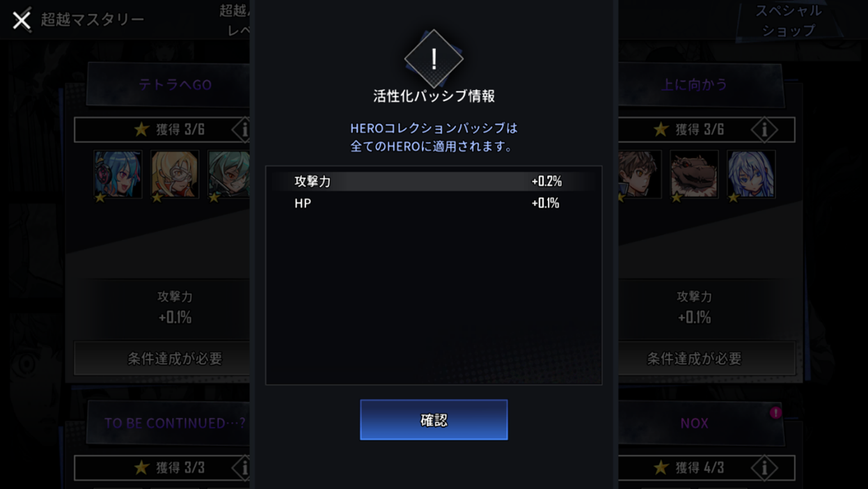Screen dimensions: 868x489
Task: Open info icon beside 獲得 4/3
Action: pos(764,467)
